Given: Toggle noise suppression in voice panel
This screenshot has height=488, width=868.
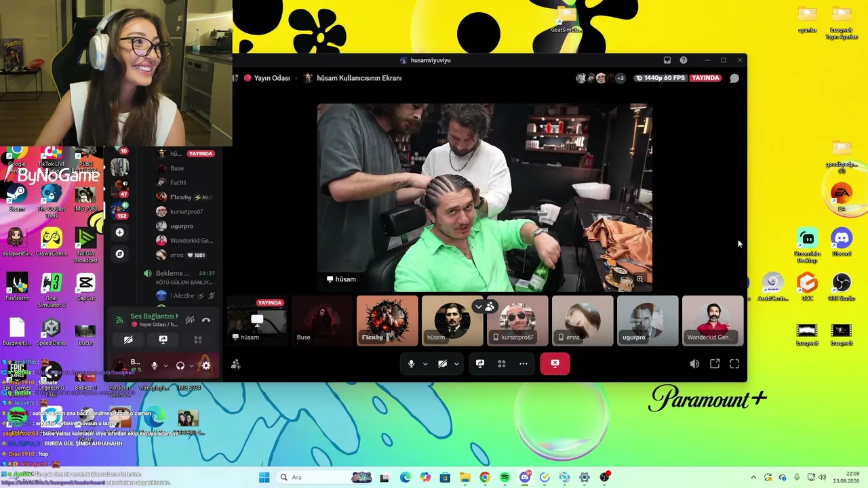Looking at the screenshot, I should [190, 320].
